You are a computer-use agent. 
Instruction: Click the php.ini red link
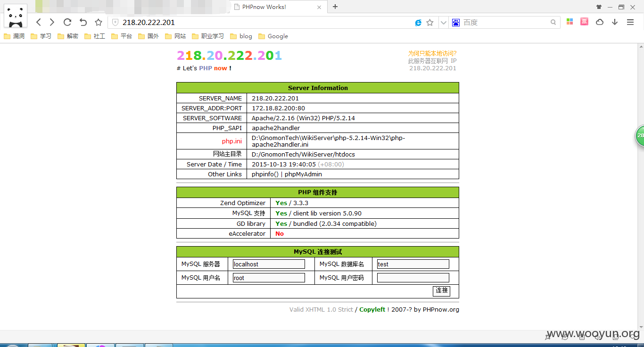232,141
